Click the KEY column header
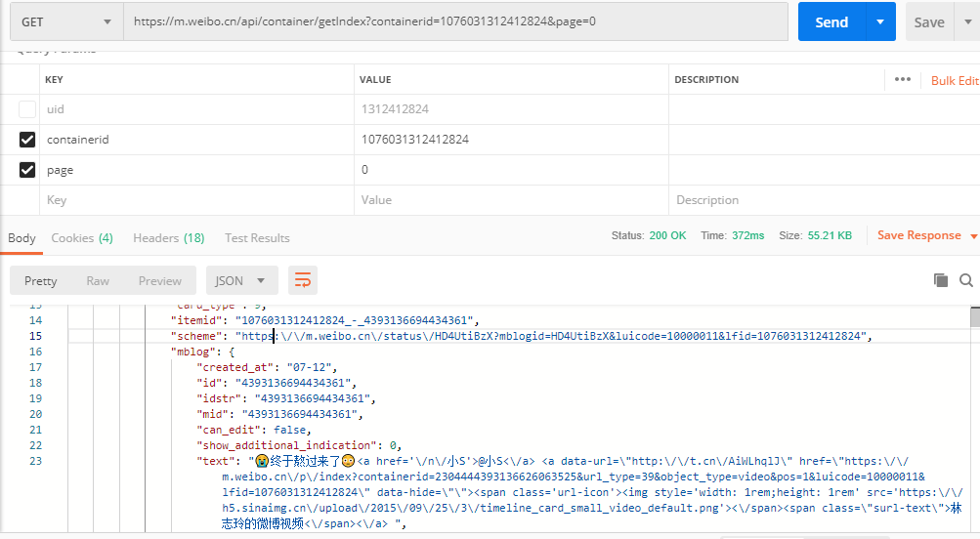 (54, 80)
